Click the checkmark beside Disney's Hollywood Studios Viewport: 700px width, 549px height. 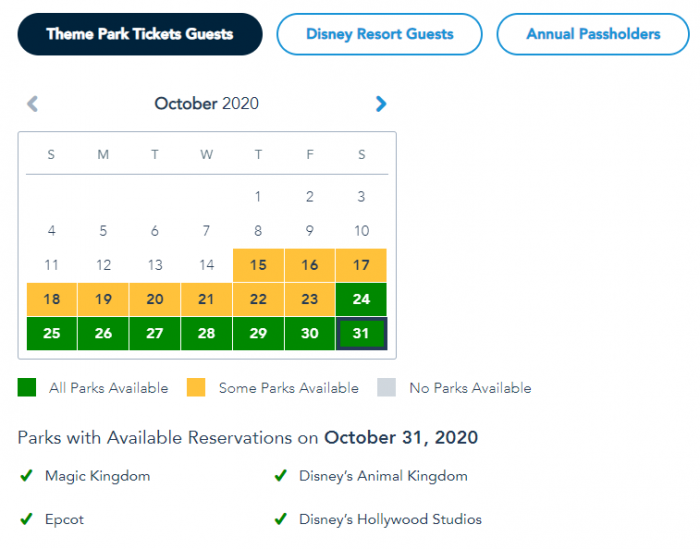[x=281, y=519]
